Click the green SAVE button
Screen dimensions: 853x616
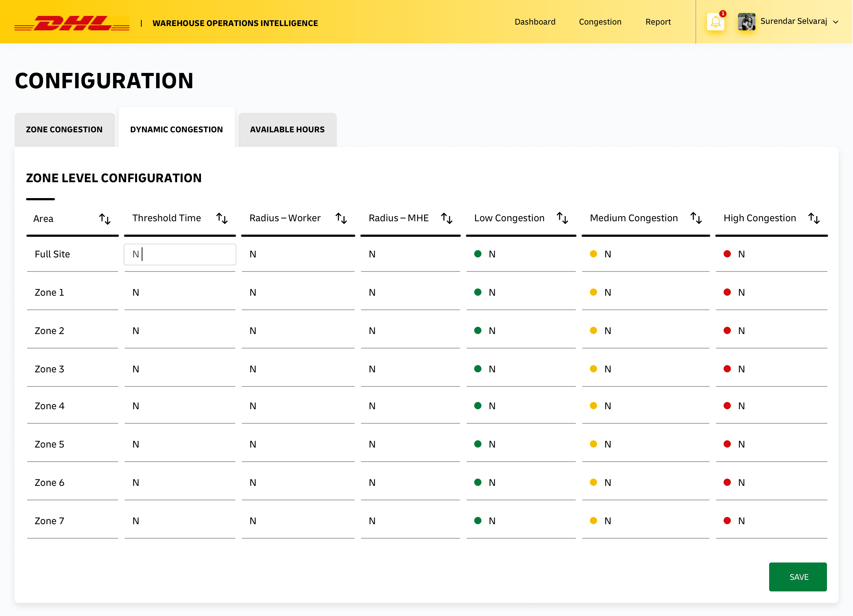point(798,577)
